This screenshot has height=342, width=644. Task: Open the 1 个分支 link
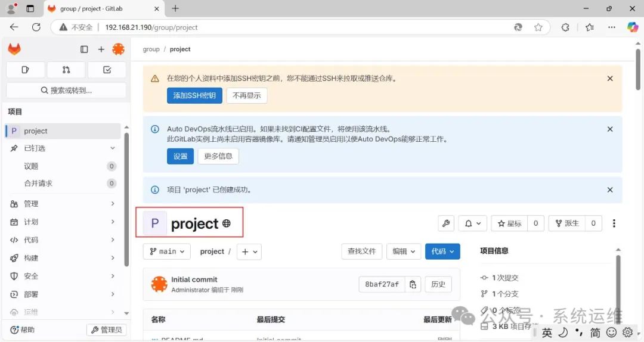click(x=500, y=294)
